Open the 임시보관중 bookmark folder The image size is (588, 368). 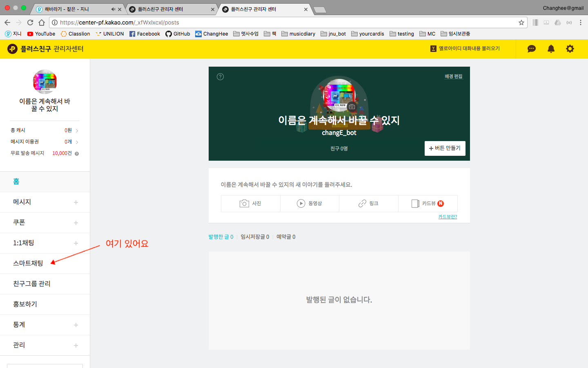pos(455,34)
